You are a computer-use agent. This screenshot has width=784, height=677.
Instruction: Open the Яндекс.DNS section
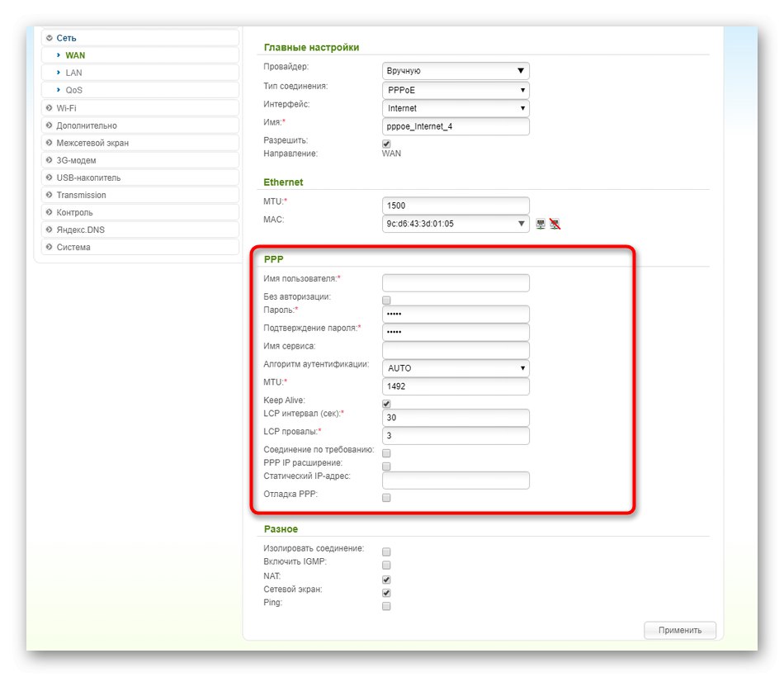pyautogui.click(x=140, y=230)
